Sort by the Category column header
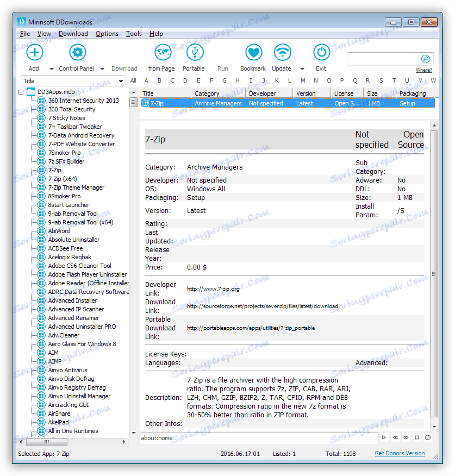The height and width of the screenshot is (476, 455). [x=219, y=93]
